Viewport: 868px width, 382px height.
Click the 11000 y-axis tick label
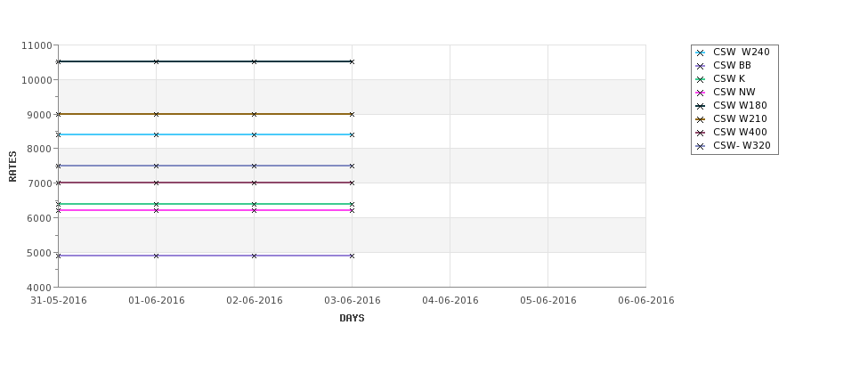[x=37, y=45]
